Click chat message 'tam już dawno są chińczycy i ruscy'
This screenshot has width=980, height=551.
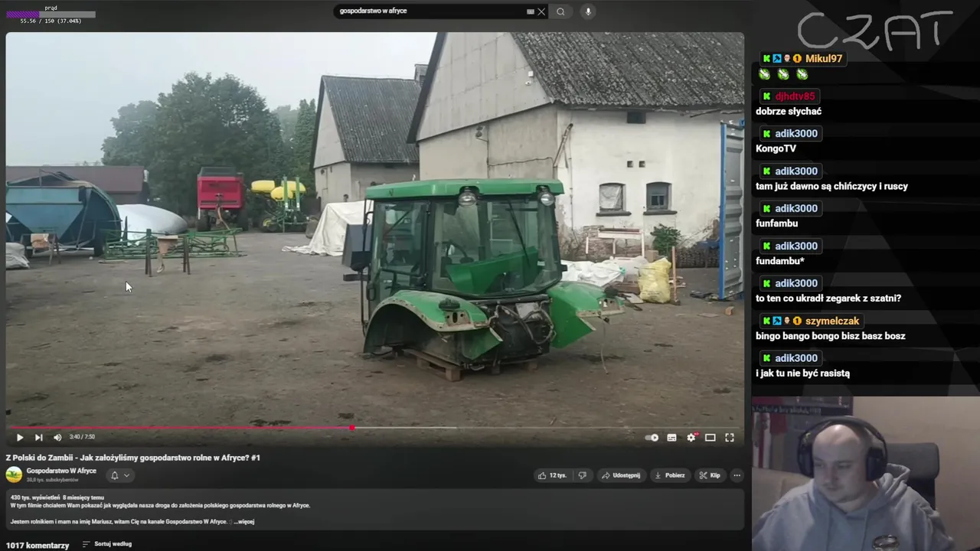coord(831,186)
